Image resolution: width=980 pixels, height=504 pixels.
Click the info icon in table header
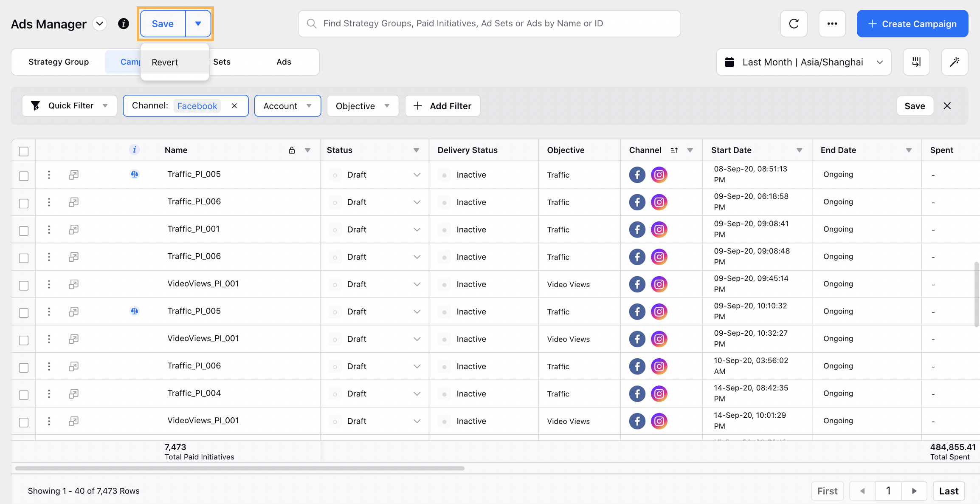pyautogui.click(x=134, y=150)
